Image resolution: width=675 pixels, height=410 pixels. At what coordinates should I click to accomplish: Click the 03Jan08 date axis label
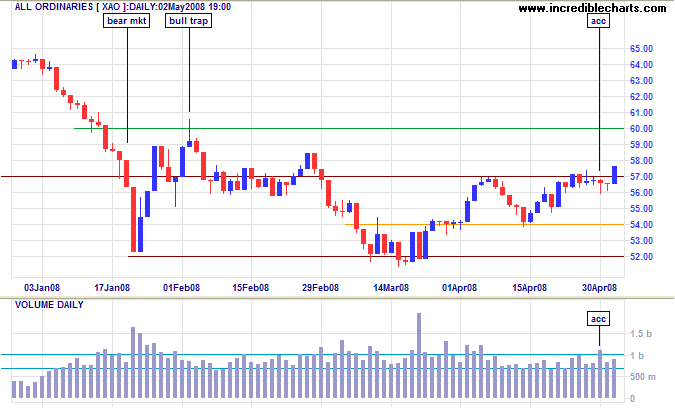pyautogui.click(x=42, y=288)
